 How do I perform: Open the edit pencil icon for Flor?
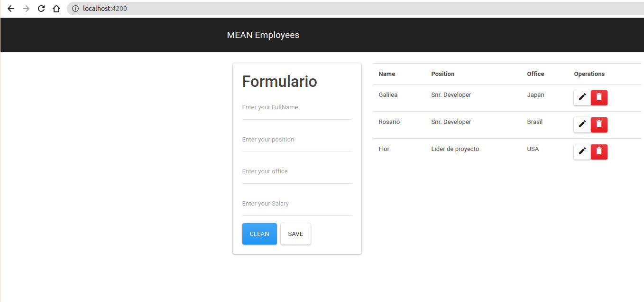[582, 151]
